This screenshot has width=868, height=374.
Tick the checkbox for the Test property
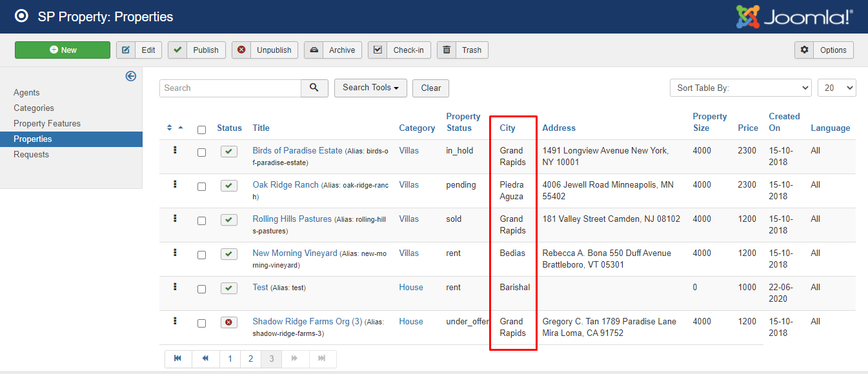tap(201, 289)
